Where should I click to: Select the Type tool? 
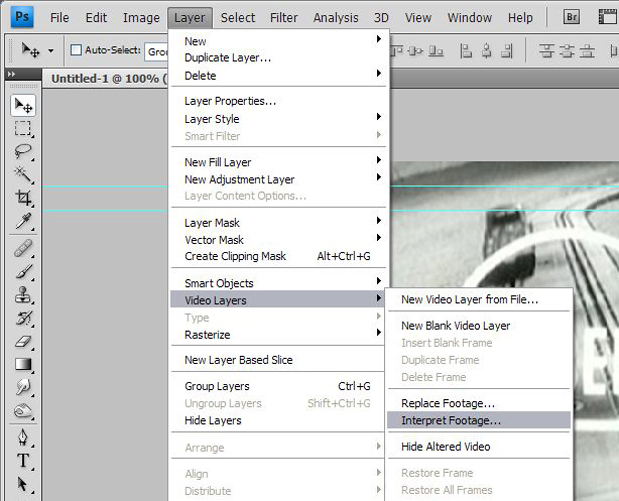(23, 460)
